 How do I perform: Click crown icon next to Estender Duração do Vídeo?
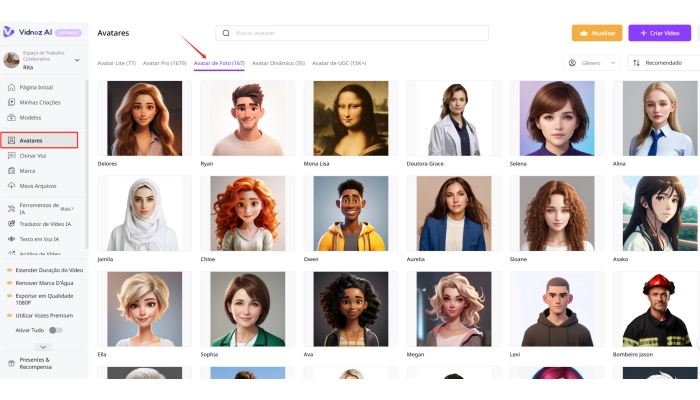click(x=9, y=270)
